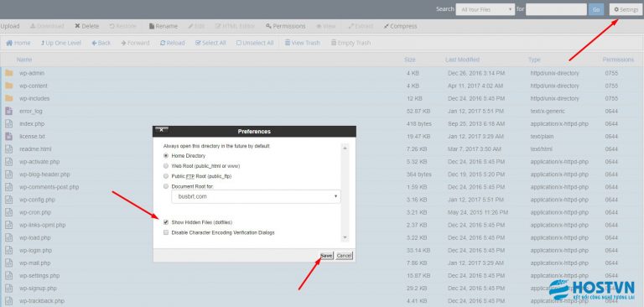Screen dimensions: 644x307
Task: Click the readme.html file icon
Action: 9,149
